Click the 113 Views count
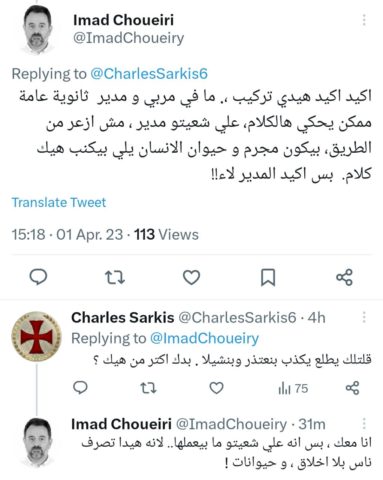The width and height of the screenshot is (383, 480). point(166,235)
